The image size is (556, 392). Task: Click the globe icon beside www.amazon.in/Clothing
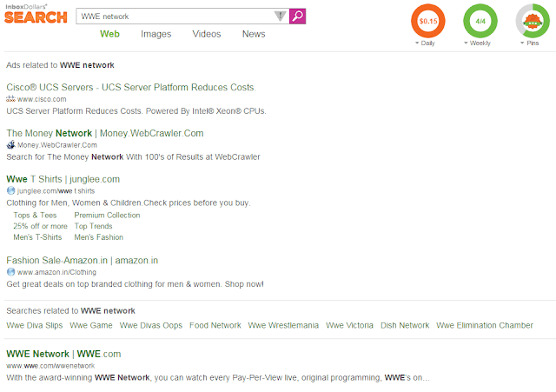pos(11,272)
